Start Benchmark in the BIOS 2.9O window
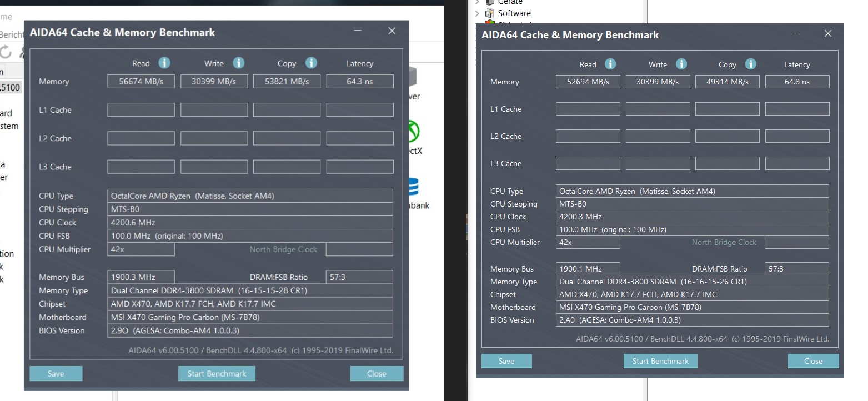 coord(217,373)
